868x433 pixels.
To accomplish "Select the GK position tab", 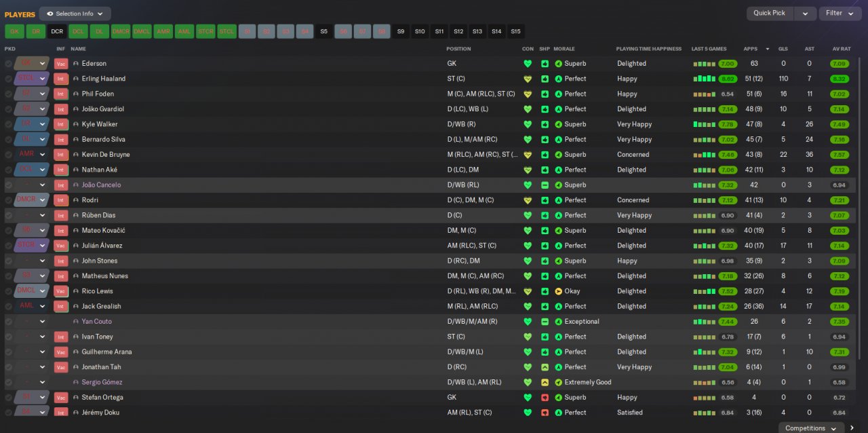I will (14, 31).
